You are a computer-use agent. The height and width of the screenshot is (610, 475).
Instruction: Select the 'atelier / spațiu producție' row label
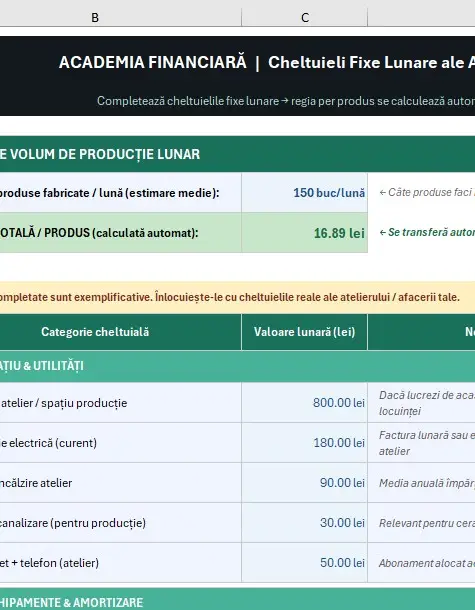[x=121, y=403]
